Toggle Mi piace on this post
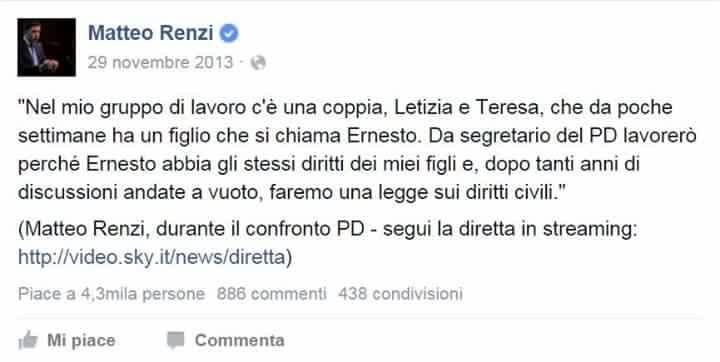Viewport: 720px width, 362px height. coord(81,340)
